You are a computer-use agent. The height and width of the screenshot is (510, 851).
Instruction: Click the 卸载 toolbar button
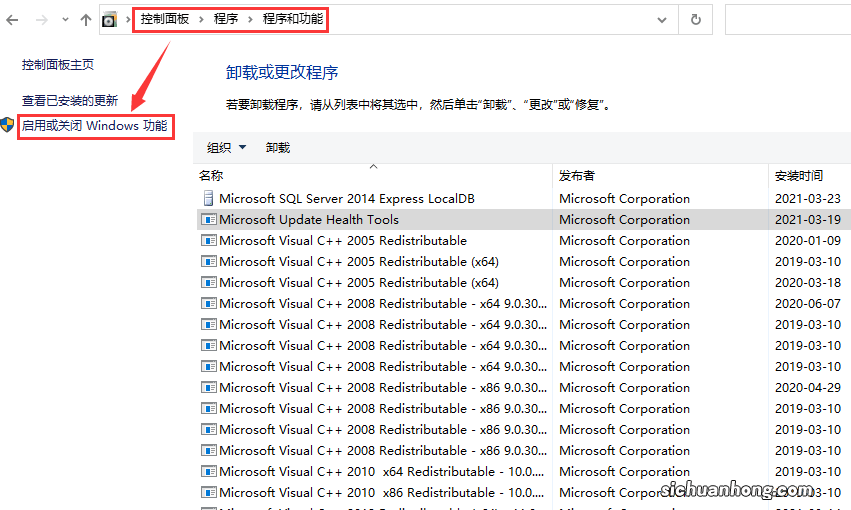click(x=278, y=148)
